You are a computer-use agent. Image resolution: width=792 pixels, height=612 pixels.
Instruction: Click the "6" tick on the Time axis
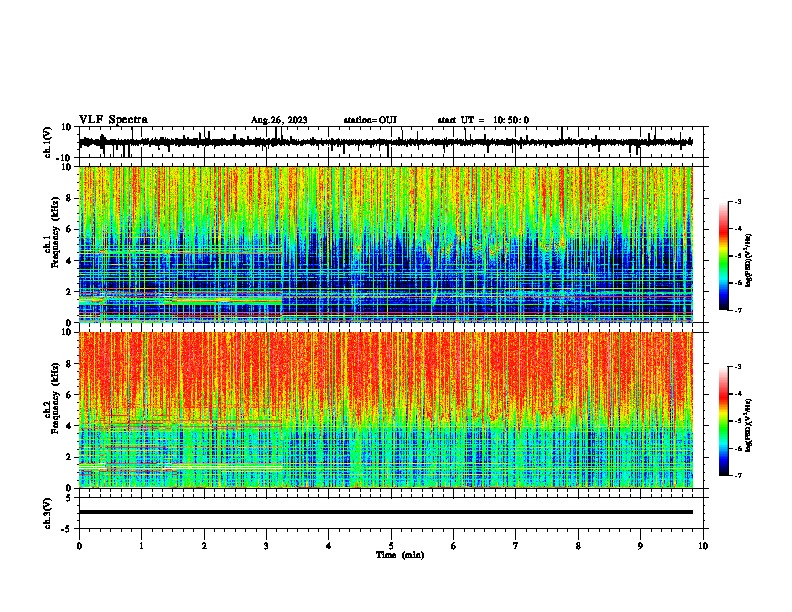(453, 546)
